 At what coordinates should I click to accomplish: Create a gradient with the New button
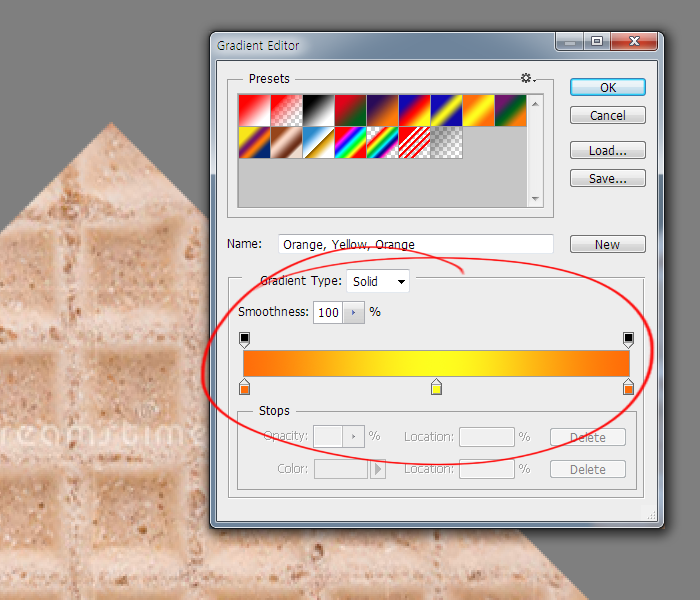tap(608, 245)
